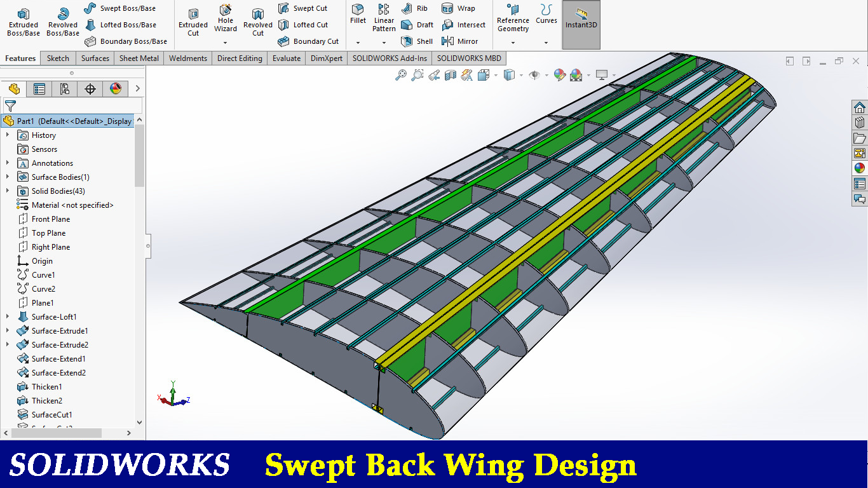Open the Reference Geometry dropdown arrow
Image resolution: width=868 pixels, height=488 pixels.
[513, 43]
